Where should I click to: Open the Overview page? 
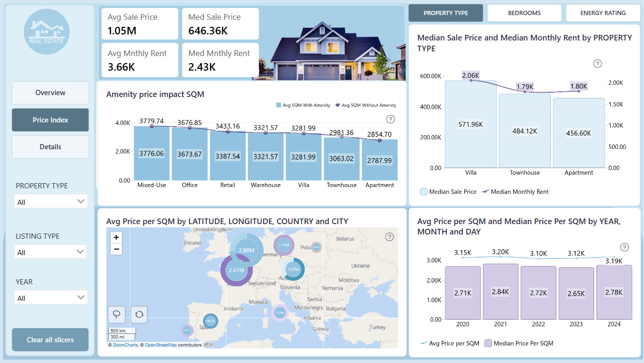coord(50,93)
